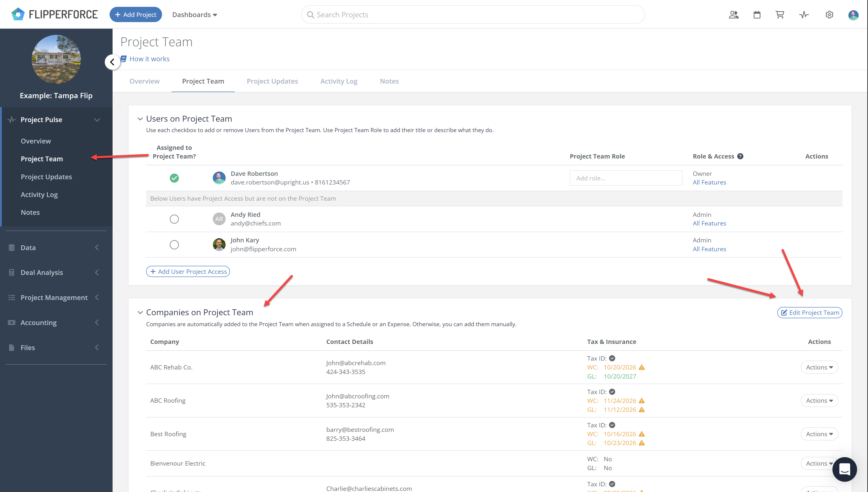
Task: Assign Andy Ried to the project team
Action: [x=174, y=219]
